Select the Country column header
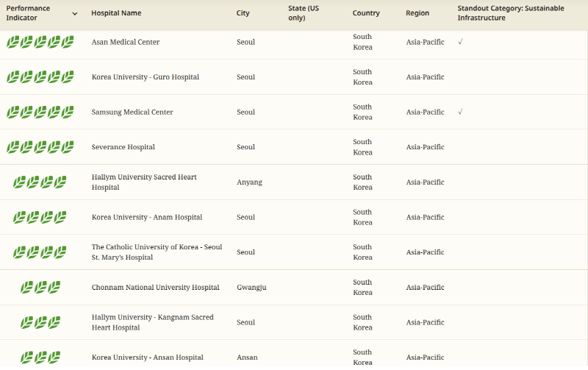The height and width of the screenshot is (370, 588). coord(366,13)
